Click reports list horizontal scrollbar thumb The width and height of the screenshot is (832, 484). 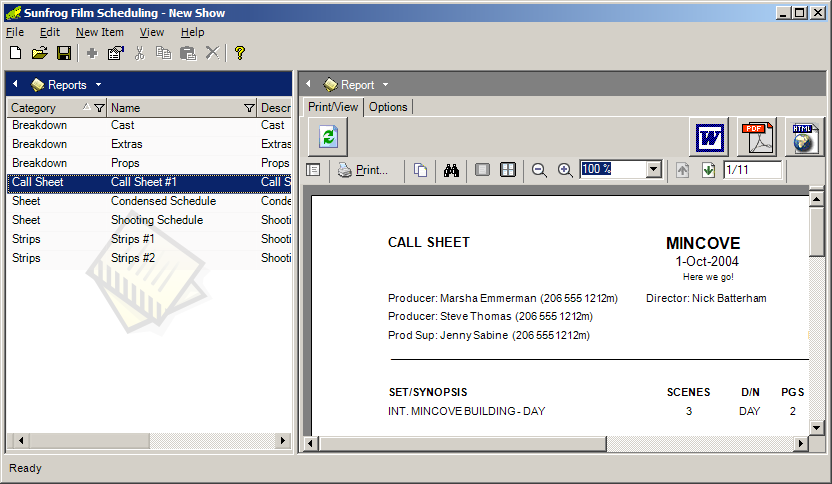coord(89,440)
